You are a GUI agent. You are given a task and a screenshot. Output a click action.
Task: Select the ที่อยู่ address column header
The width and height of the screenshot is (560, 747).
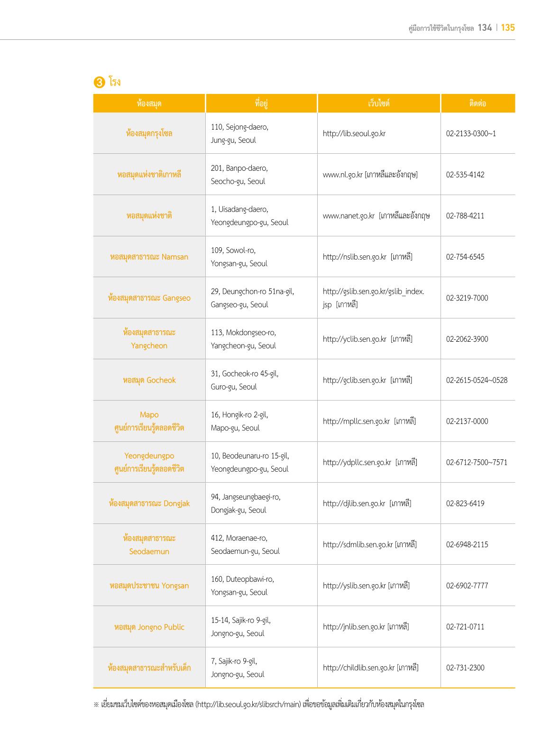click(x=261, y=103)
